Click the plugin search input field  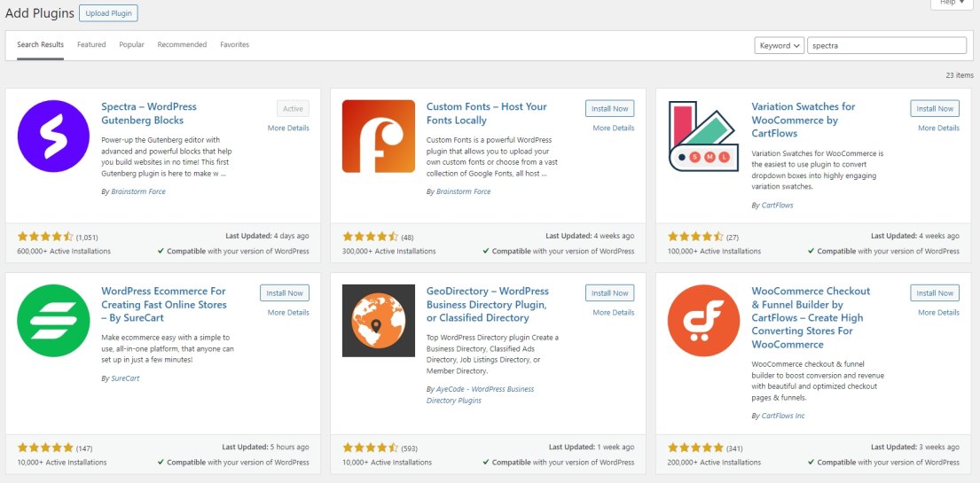tap(886, 45)
